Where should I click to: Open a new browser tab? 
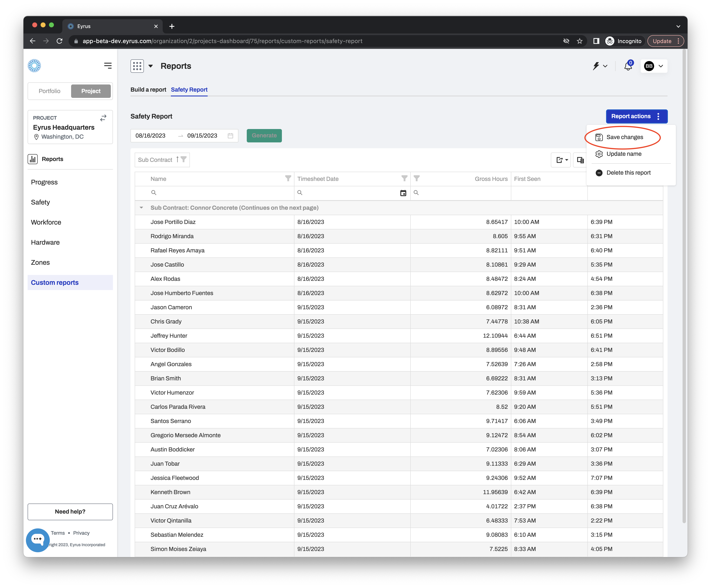point(172,26)
